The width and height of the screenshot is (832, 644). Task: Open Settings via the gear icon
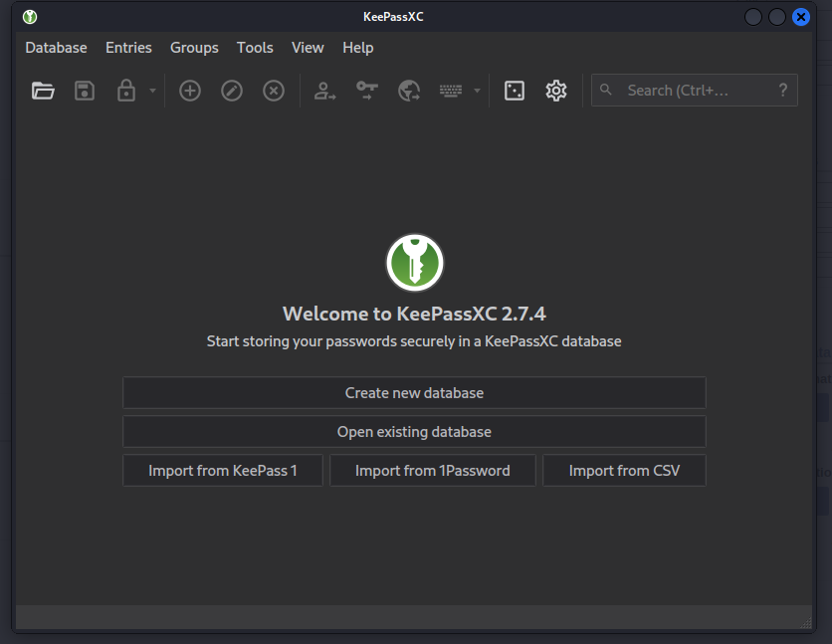(x=556, y=91)
